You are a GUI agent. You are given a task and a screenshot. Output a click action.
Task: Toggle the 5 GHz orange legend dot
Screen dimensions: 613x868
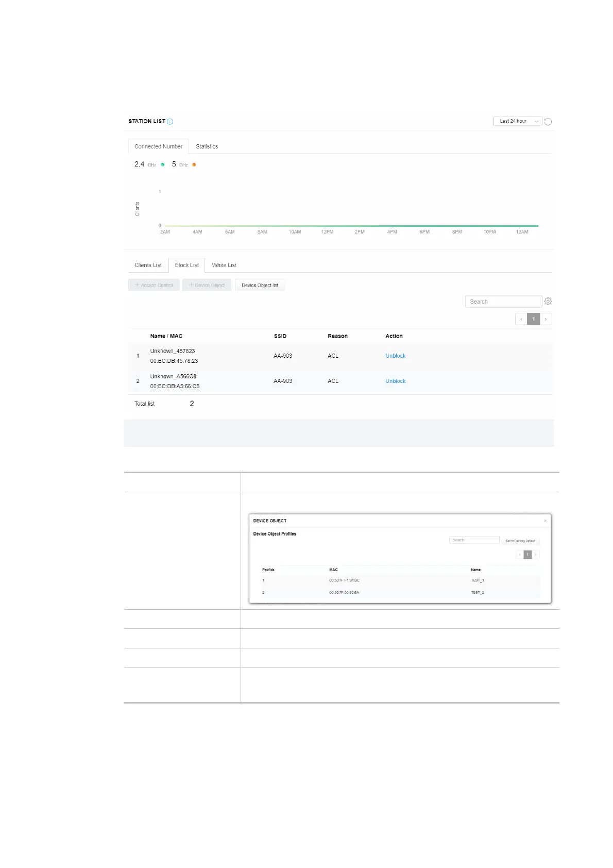(194, 165)
